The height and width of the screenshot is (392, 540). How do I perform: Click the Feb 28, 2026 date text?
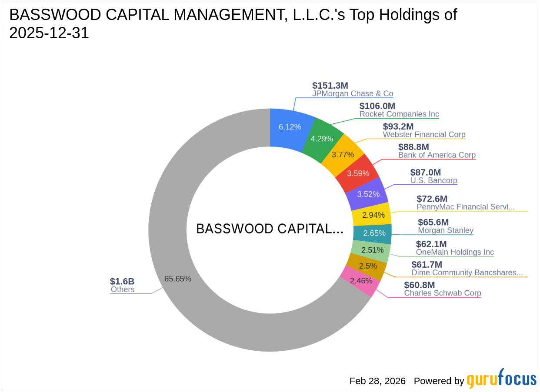(377, 381)
